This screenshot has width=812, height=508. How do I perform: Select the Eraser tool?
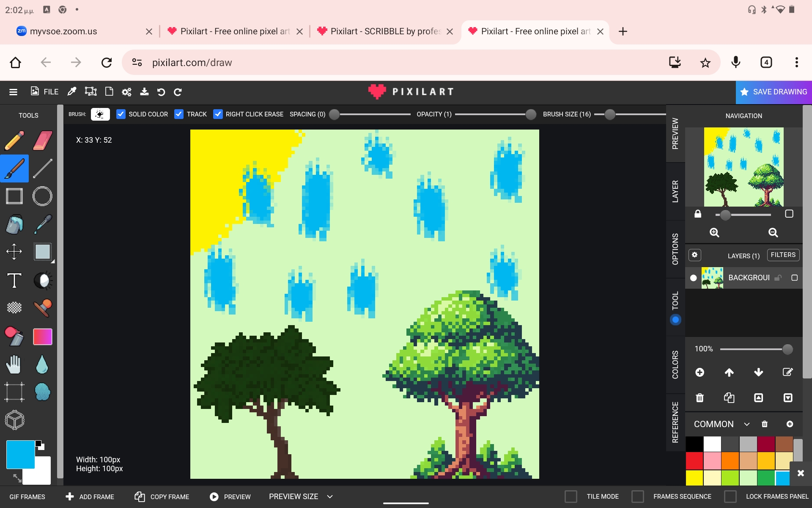coord(42,141)
